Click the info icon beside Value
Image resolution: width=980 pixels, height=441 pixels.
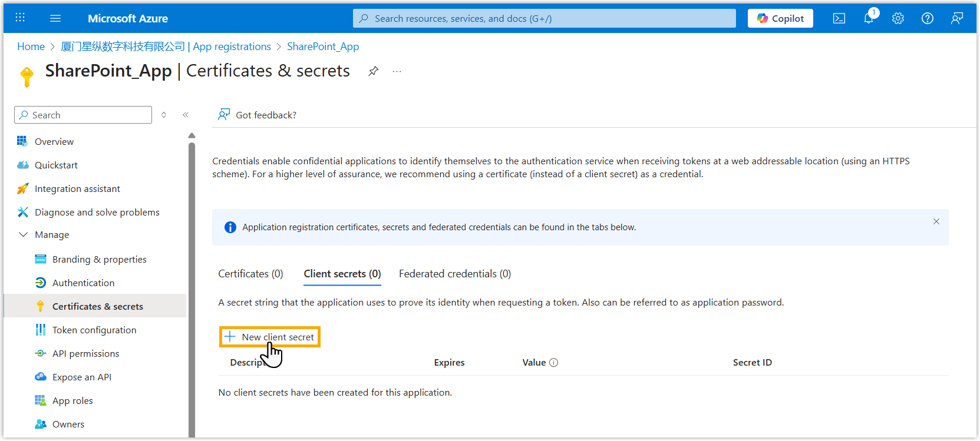[553, 363]
